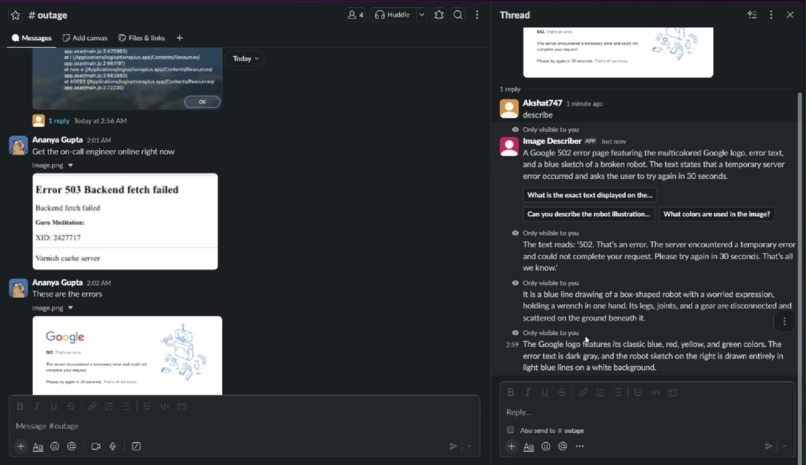The image size is (806, 465).
Task: Click 'Can you describe the robot illustration...' suggestion
Action: click(x=589, y=214)
